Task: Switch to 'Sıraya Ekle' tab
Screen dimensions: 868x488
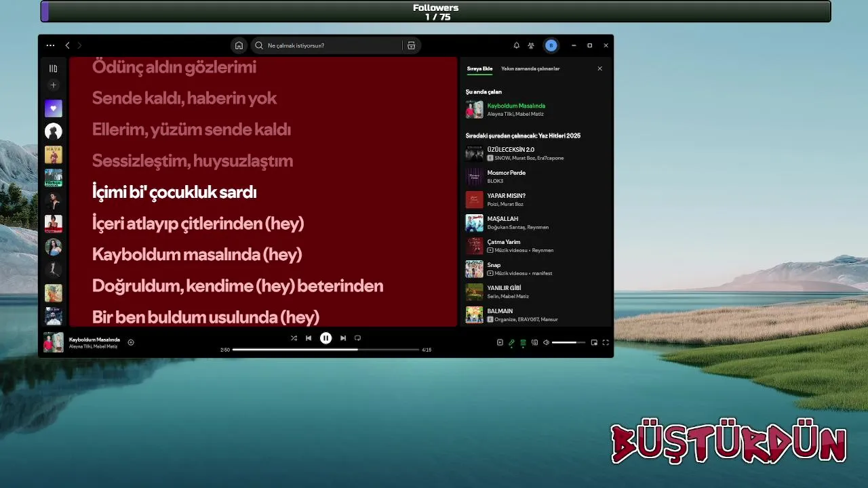Action: coord(479,68)
